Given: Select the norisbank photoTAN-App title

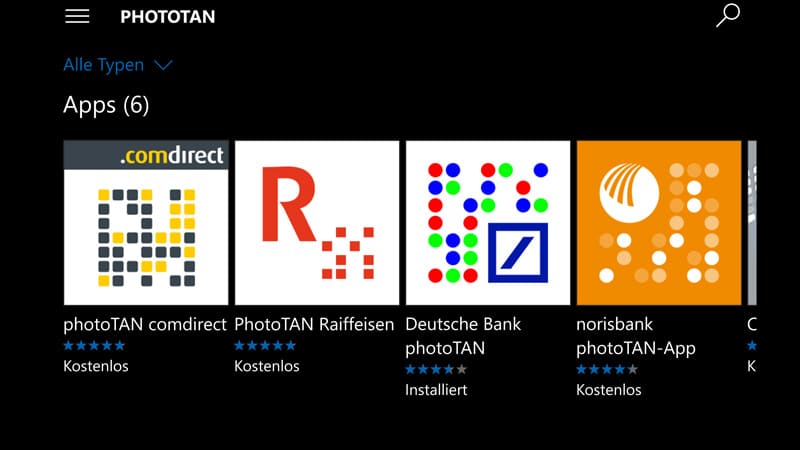Looking at the screenshot, I should point(636,336).
